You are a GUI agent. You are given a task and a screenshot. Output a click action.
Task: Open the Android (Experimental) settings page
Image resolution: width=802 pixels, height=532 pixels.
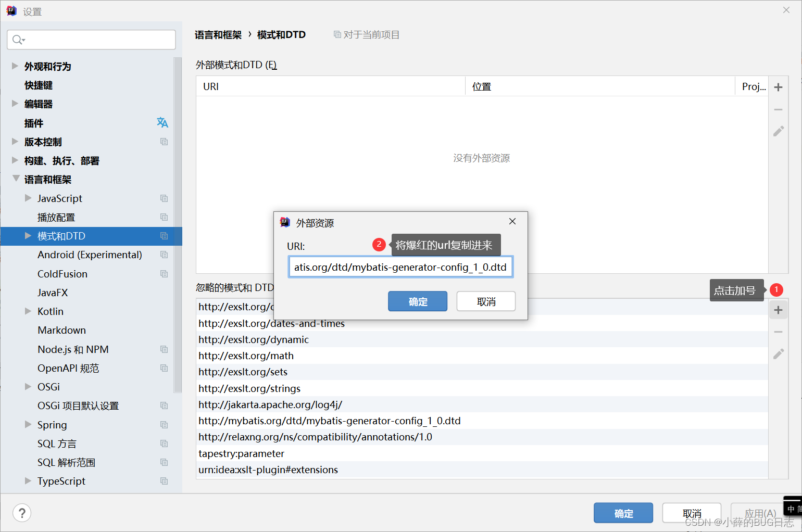tap(90, 255)
